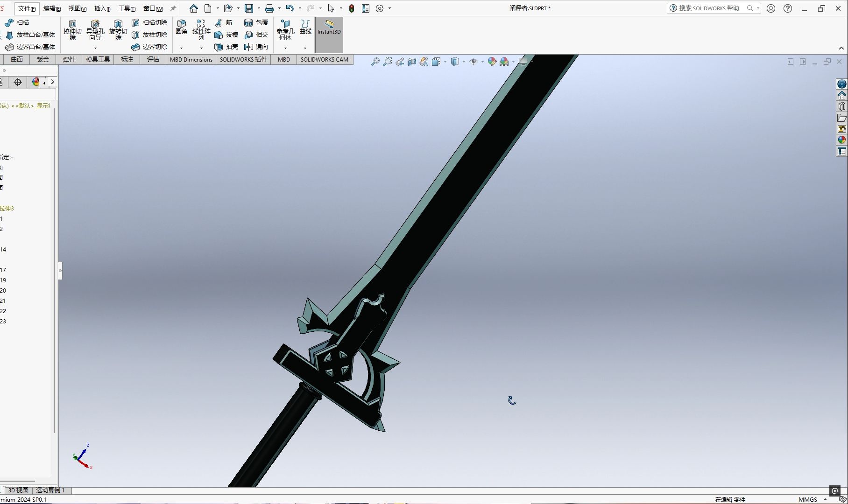The image size is (848, 504).
Task: Switch to MBD Dimensions tab
Action: click(191, 59)
